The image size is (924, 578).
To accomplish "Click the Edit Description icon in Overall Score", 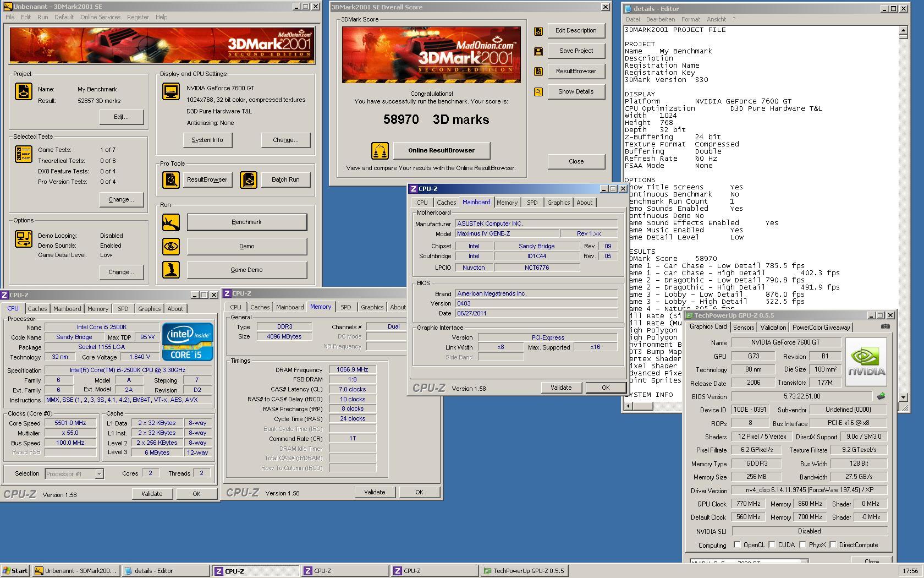I will point(538,31).
